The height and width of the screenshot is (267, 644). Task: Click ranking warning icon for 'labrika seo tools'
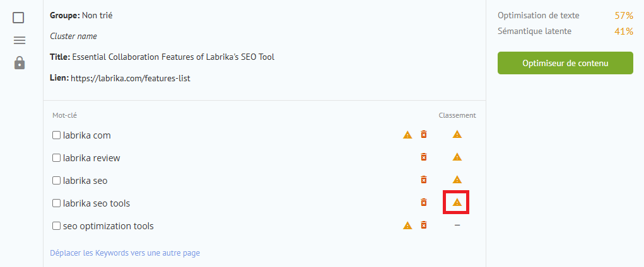point(457,202)
